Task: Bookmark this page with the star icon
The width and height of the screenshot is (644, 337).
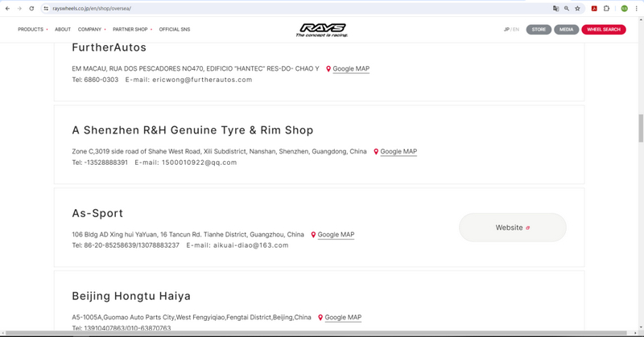Action: click(x=577, y=8)
